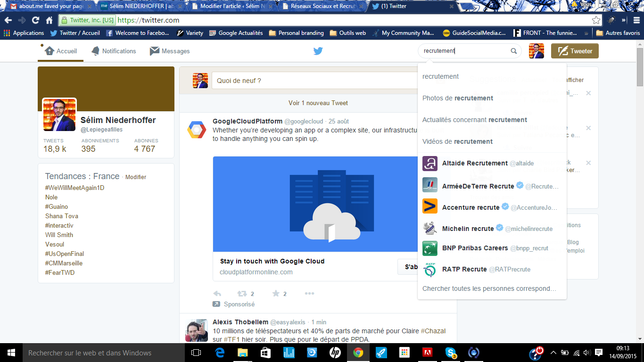Choose 'Photos de recrutement' suggestion

point(492,98)
